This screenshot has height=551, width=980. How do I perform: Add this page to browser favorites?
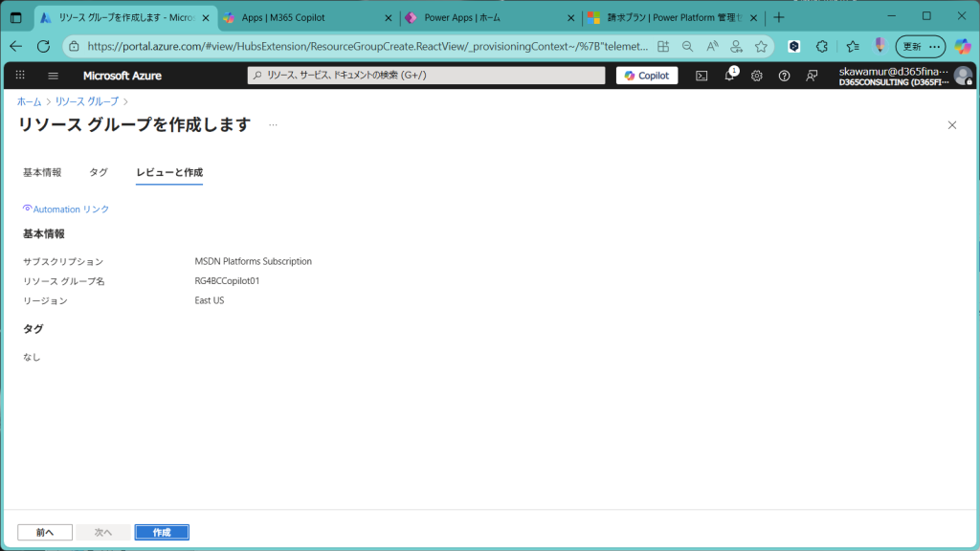[761, 46]
